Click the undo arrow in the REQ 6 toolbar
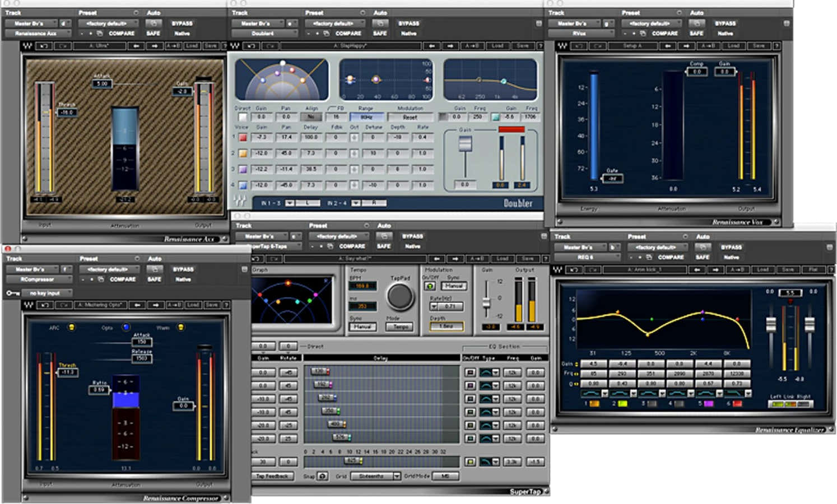 coord(574,269)
